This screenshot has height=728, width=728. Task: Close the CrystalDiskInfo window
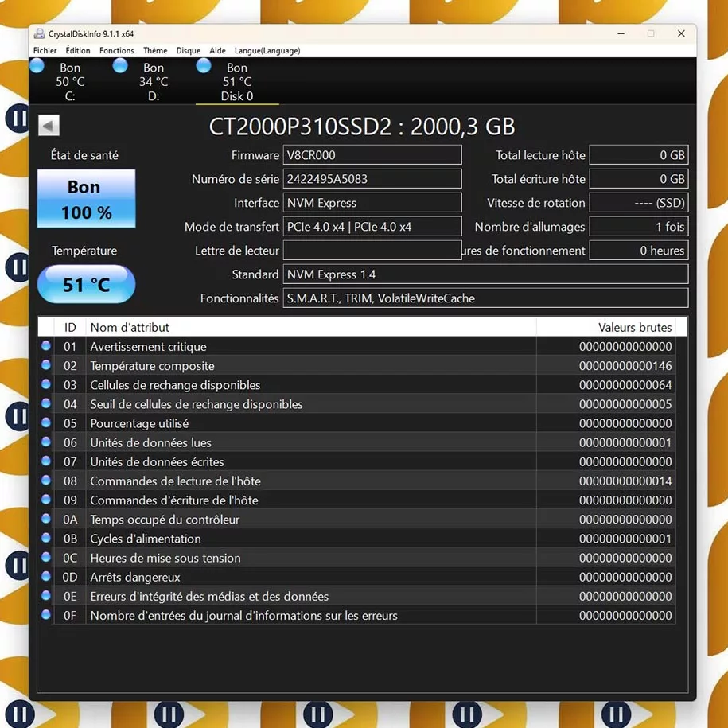(681, 33)
